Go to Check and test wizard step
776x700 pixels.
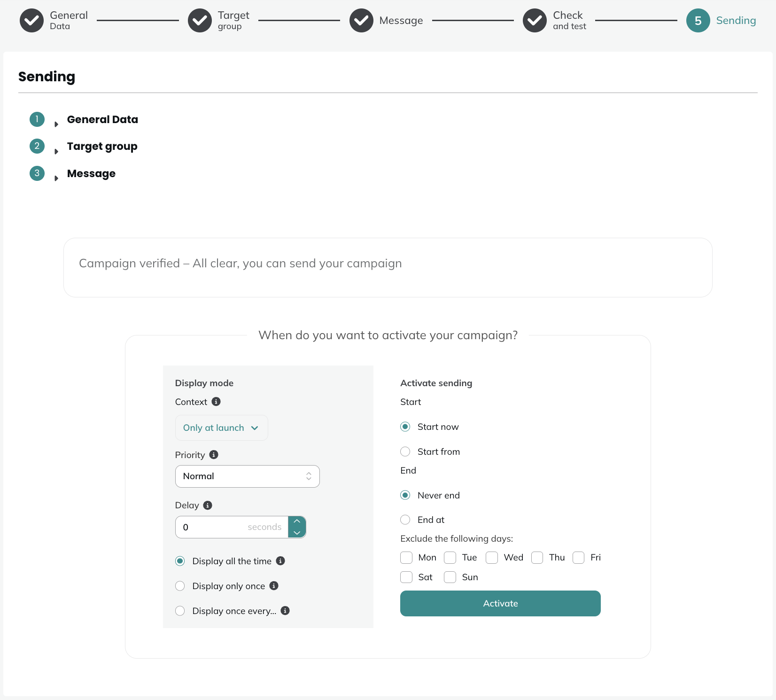[x=569, y=21]
